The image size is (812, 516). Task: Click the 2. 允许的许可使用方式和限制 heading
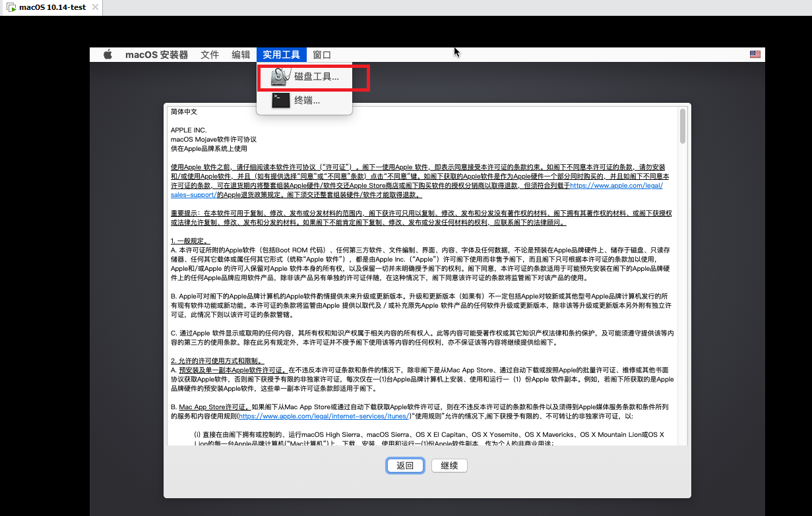pyautogui.click(x=218, y=361)
